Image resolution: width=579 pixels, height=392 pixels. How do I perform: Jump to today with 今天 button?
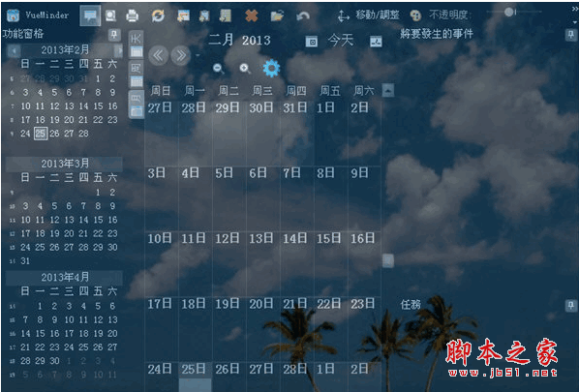341,41
